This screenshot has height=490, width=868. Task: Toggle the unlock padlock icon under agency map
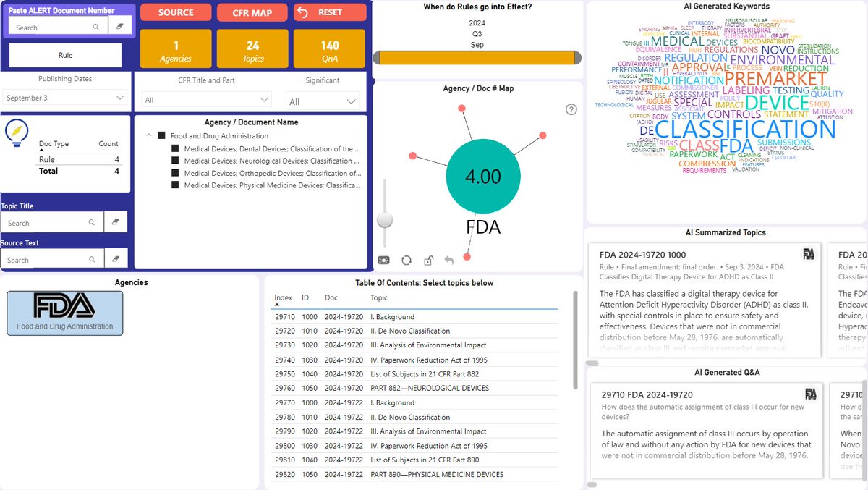tap(428, 261)
